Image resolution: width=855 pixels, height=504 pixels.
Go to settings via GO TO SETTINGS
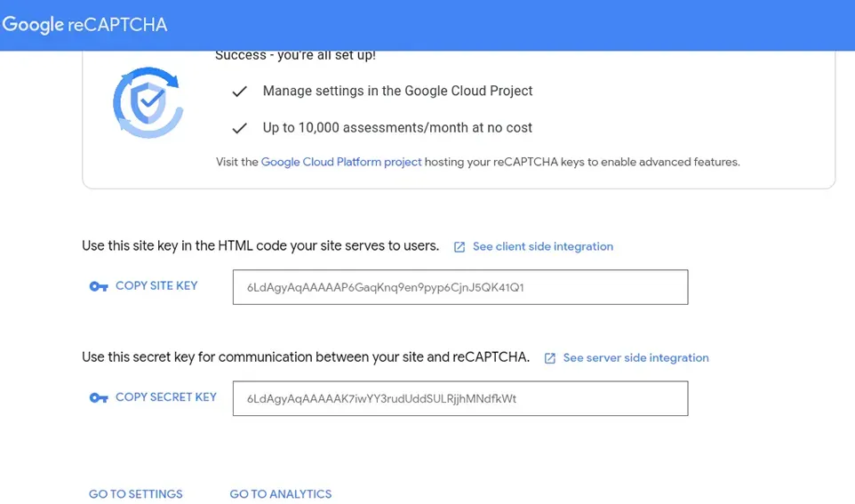point(136,493)
